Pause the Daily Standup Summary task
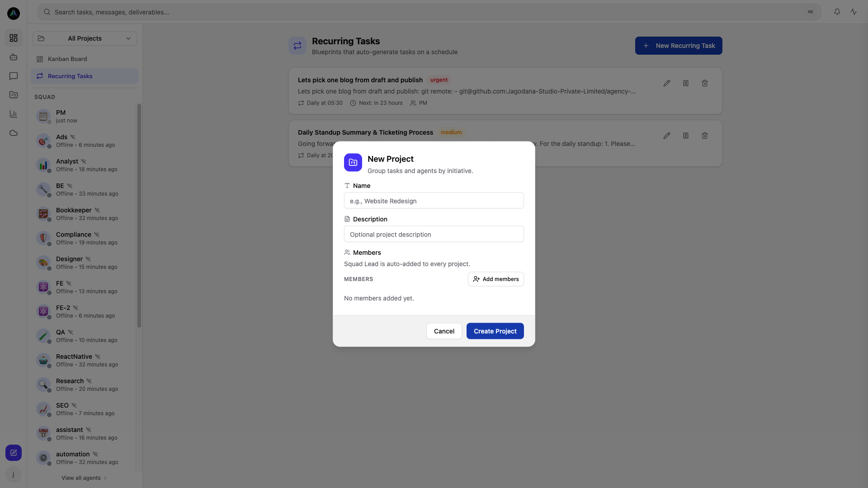 click(x=685, y=136)
